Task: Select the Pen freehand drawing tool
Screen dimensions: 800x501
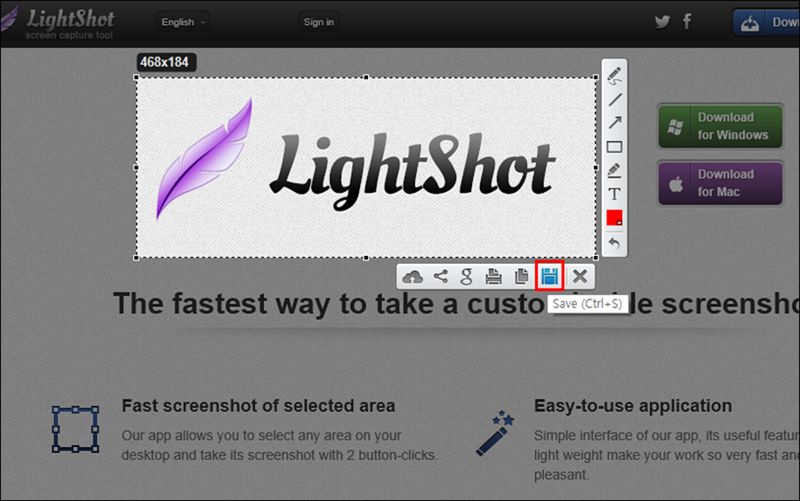Action: [614, 76]
